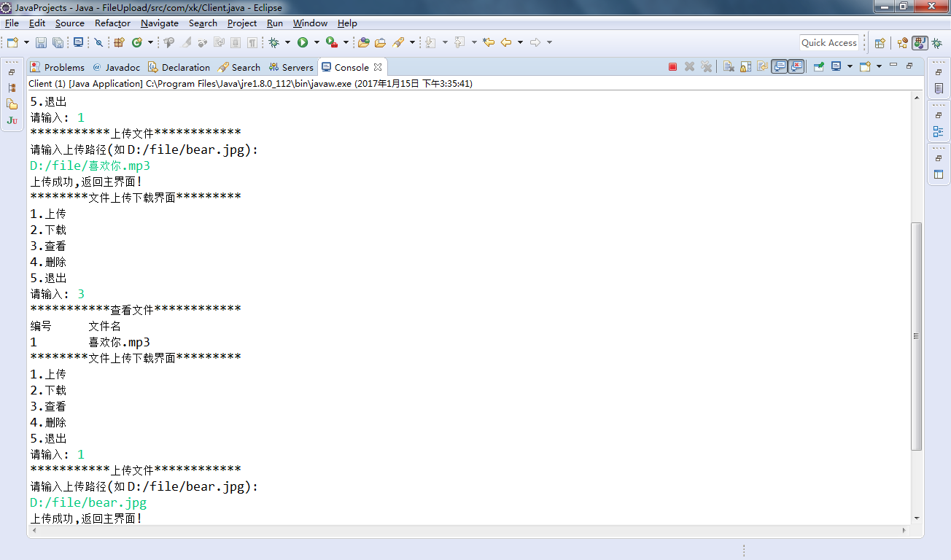Image resolution: width=951 pixels, height=560 pixels.
Task: Open the Task List icon on right sidebar
Action: 939,89
